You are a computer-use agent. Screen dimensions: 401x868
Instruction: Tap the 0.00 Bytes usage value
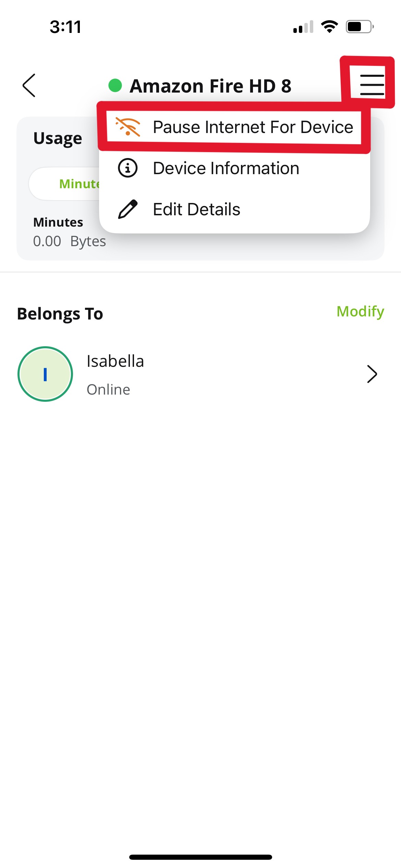[x=69, y=241]
